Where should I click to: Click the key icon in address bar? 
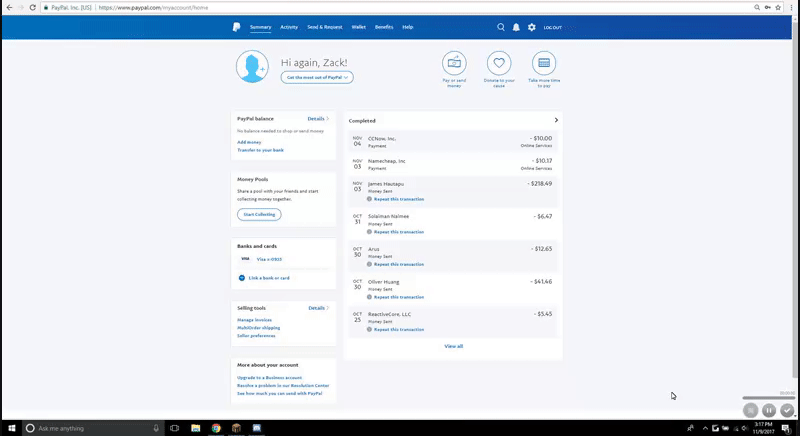pos(767,8)
